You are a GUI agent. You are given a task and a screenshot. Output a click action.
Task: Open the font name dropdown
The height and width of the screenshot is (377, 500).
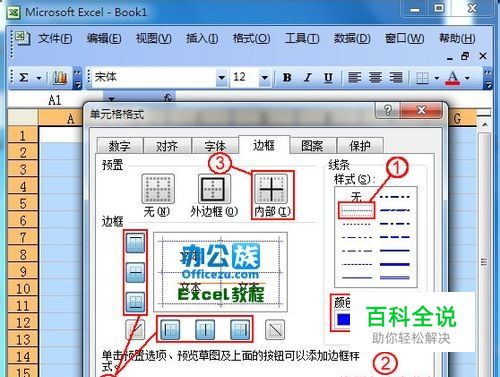pos(221,78)
